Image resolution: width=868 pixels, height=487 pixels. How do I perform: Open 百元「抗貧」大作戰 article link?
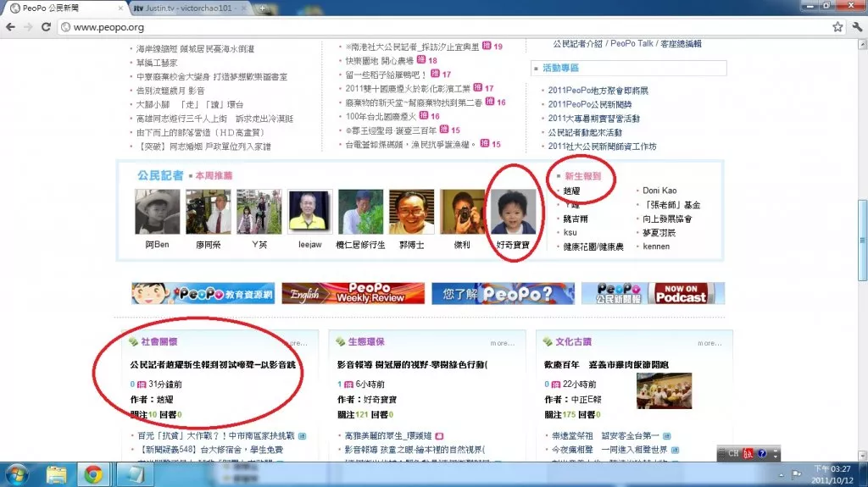(216, 435)
